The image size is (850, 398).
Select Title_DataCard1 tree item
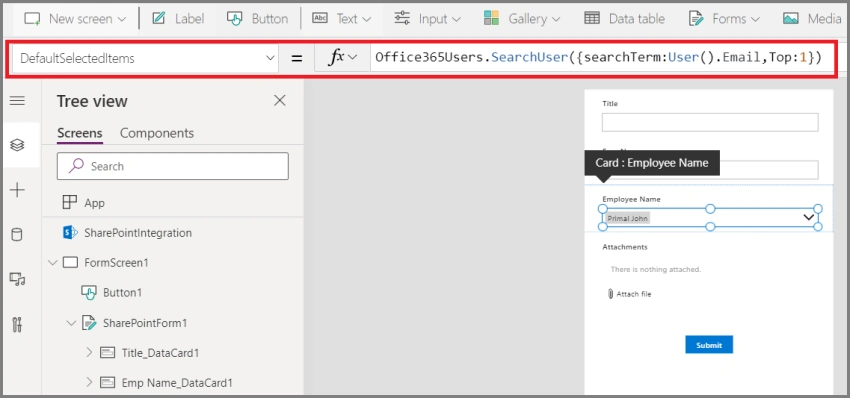160,353
